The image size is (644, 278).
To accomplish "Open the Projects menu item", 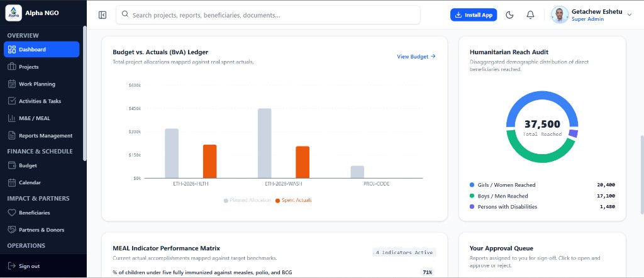I will coord(42,67).
